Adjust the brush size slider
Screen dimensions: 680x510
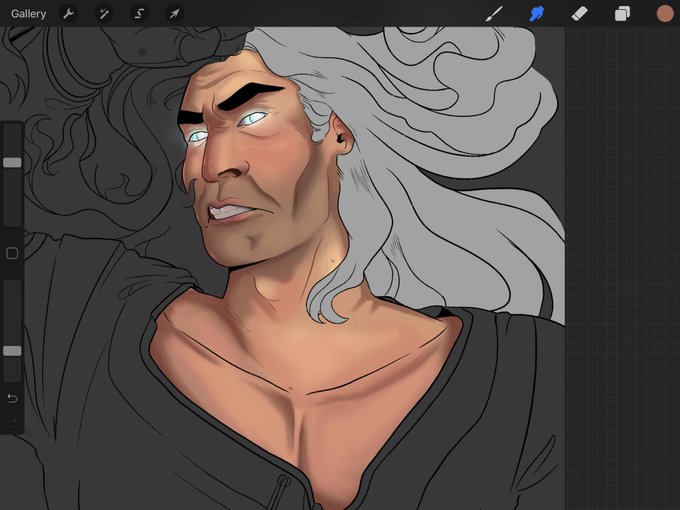[12, 162]
